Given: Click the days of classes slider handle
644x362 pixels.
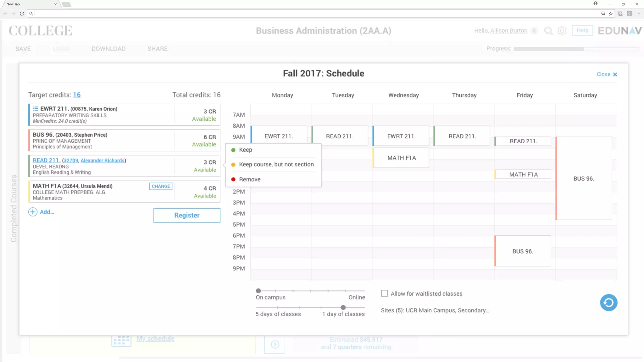Looking at the screenshot, I should (343, 307).
